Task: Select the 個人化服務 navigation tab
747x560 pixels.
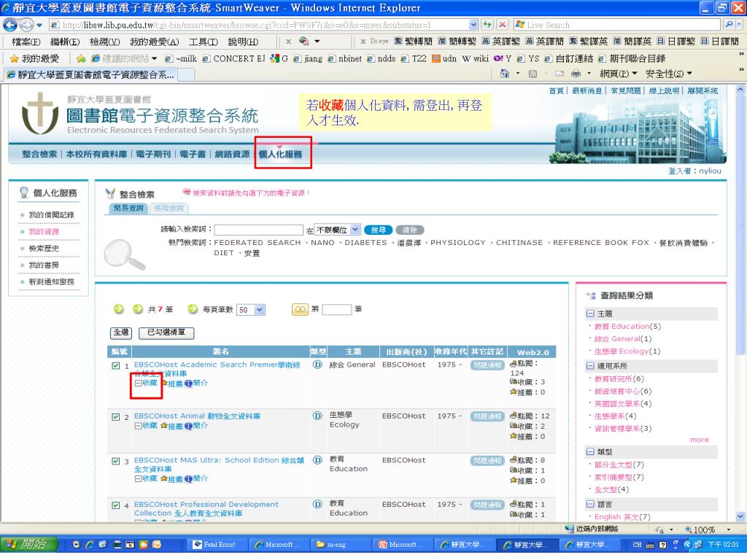Action: 281,154
